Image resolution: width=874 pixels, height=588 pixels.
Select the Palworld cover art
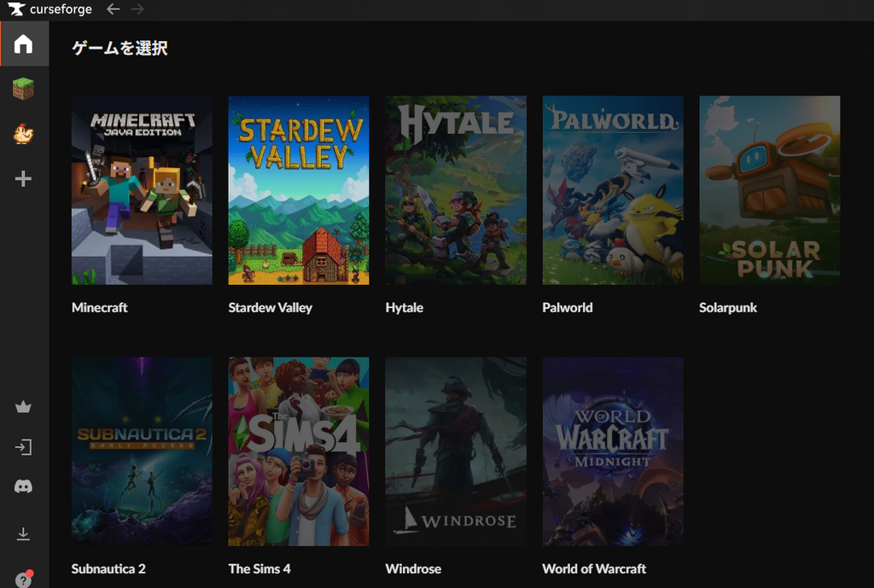(x=613, y=190)
